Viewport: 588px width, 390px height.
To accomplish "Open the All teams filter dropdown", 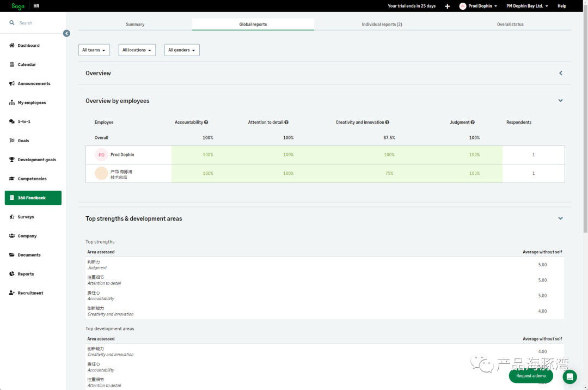I will 94,50.
